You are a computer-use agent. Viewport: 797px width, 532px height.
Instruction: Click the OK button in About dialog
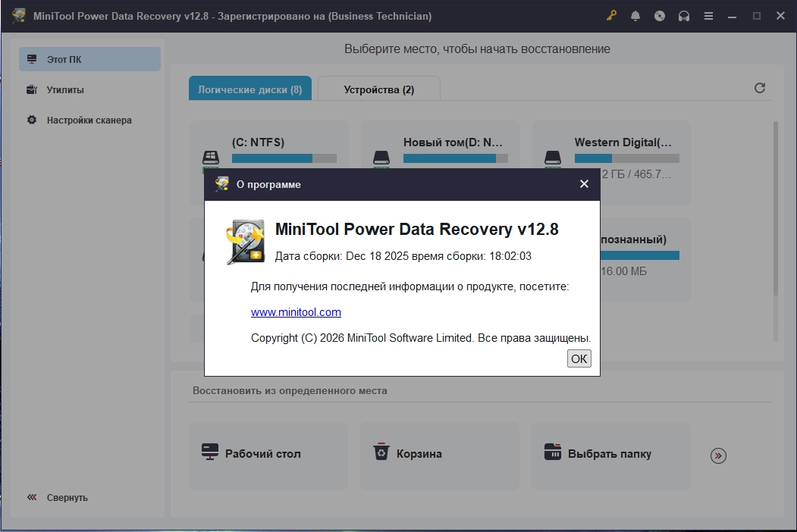(x=579, y=358)
